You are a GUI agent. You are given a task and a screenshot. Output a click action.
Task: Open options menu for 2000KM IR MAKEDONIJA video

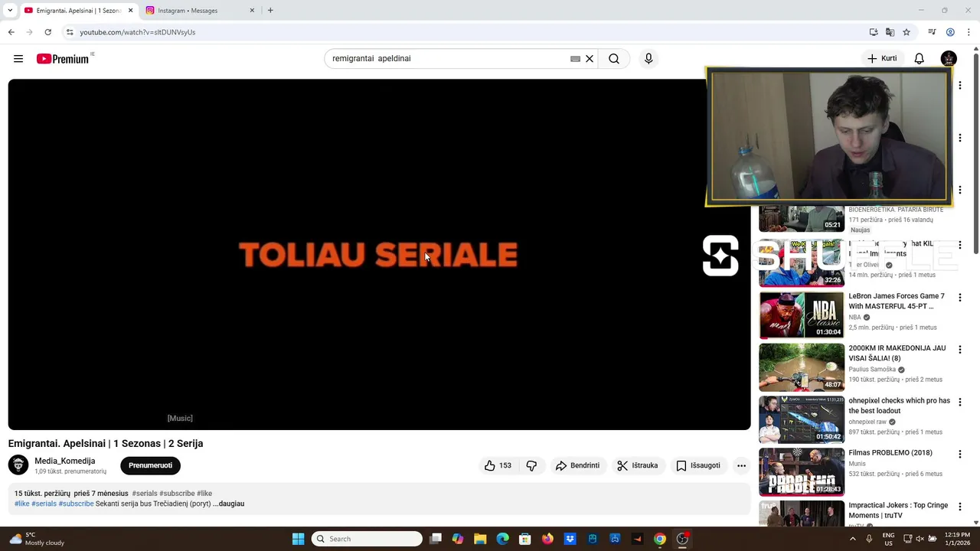[960, 349]
